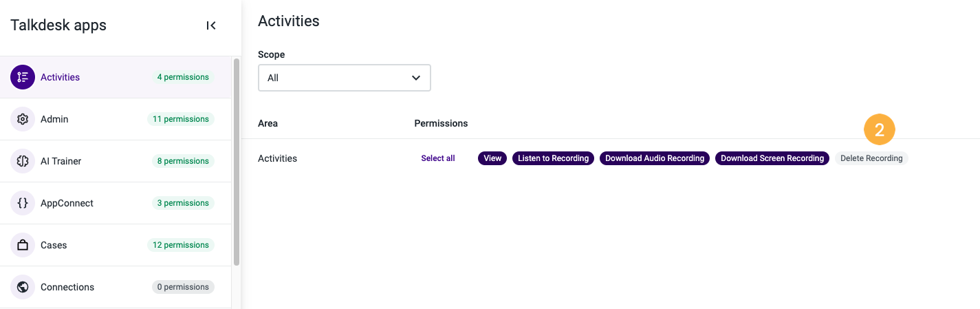Click the Connections globe icon
The image size is (980, 309).
pos(23,287)
